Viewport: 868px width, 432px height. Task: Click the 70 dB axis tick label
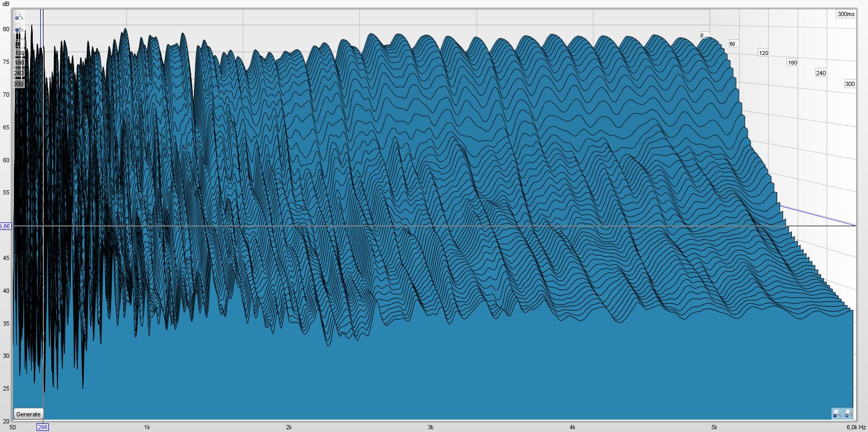6,95
